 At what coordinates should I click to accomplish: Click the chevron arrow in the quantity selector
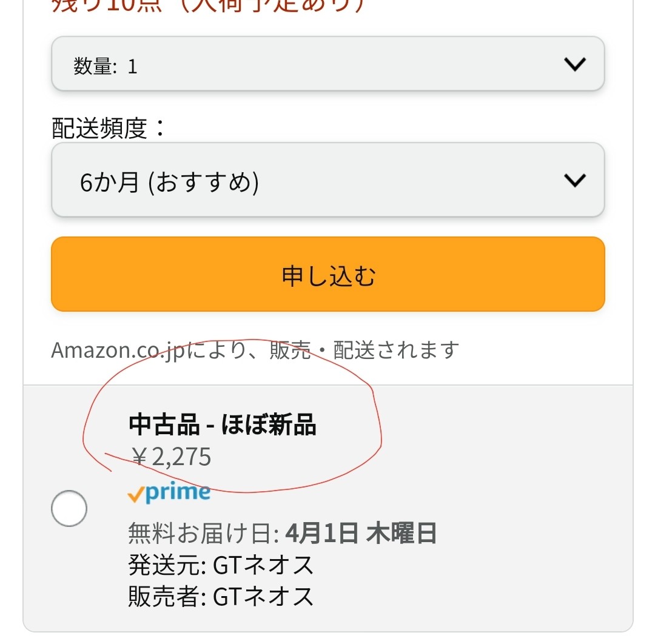pyautogui.click(x=575, y=64)
